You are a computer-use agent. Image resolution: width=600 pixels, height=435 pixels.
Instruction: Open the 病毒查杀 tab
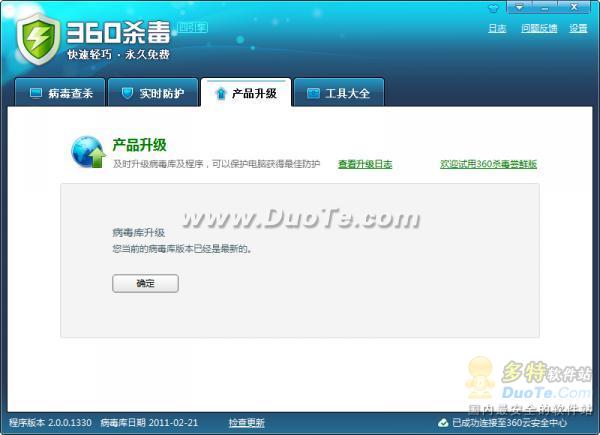[x=60, y=93]
